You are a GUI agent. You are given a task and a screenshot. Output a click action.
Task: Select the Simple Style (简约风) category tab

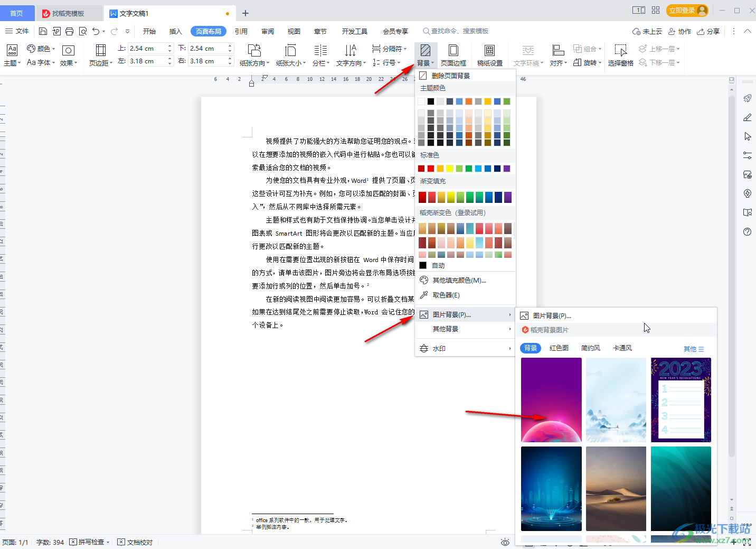[591, 348]
